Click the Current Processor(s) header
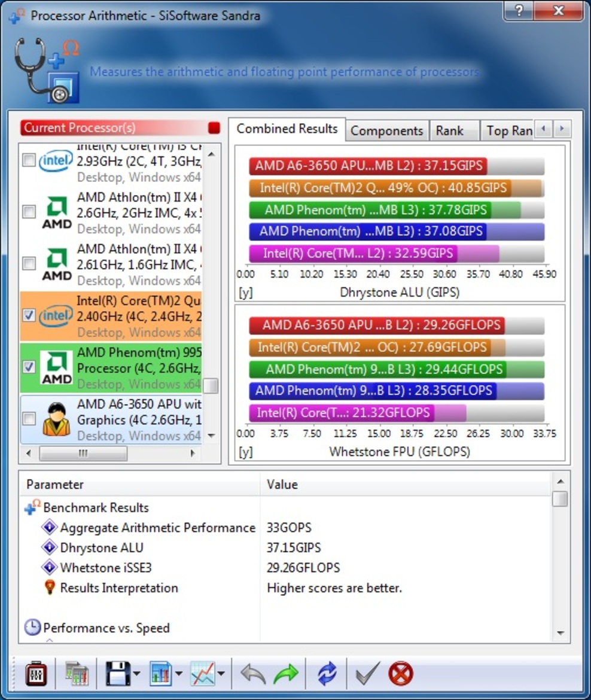Viewport: 591px width, 700px height. 121,127
